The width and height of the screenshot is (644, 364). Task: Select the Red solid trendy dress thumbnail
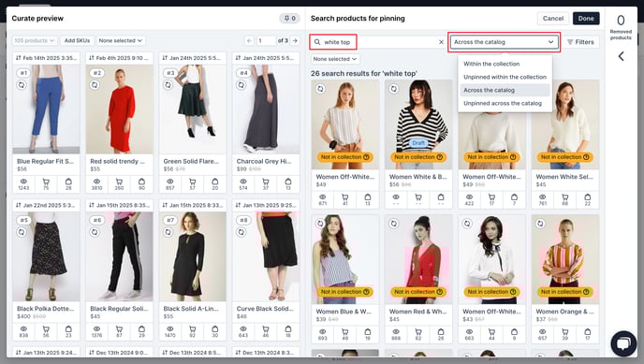119,109
